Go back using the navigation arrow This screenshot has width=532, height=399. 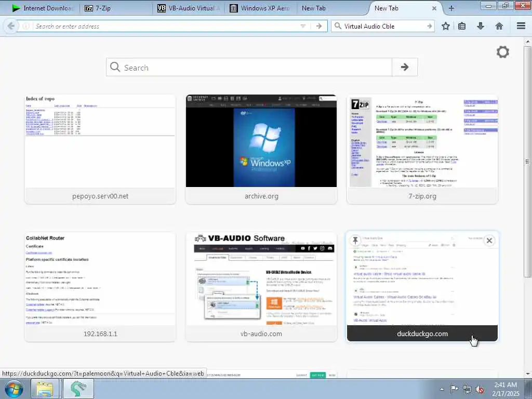[x=11, y=26]
